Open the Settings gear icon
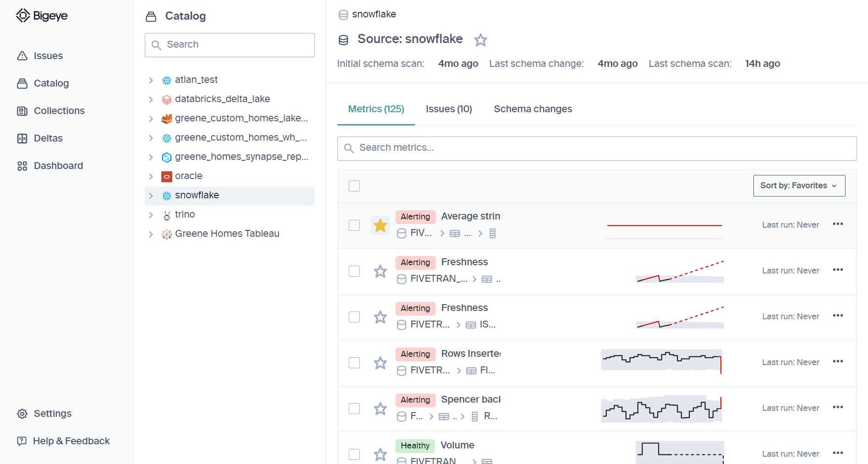Viewport: 868px width, 464px height. (x=22, y=414)
